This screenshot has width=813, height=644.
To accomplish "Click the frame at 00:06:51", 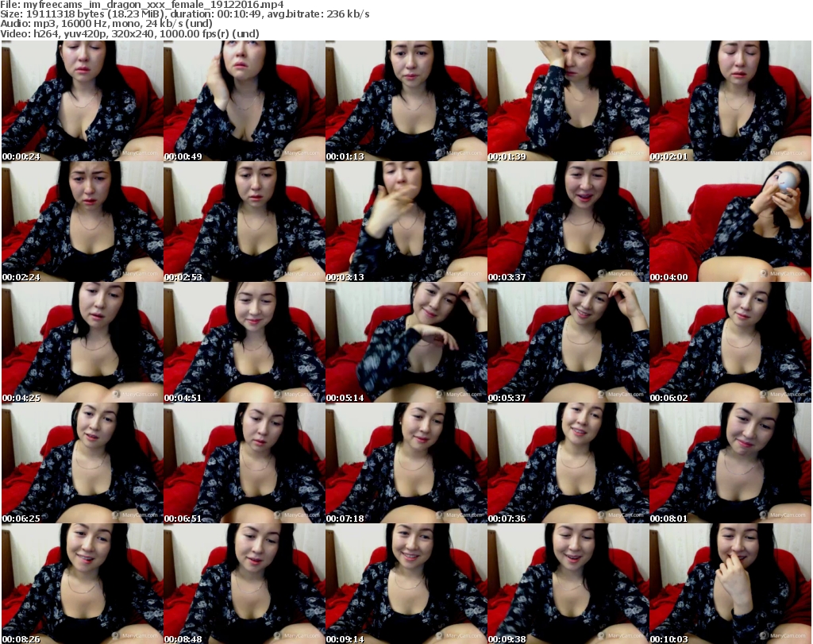I will pos(244,463).
